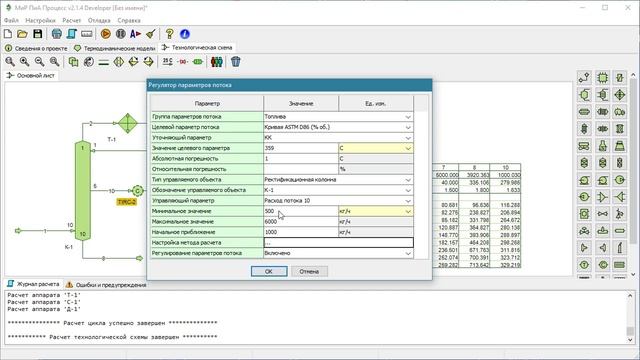Screen dimensions: 640x360
Task: Open кг/ч unit dropdown for 'Минимальное значение'
Action: pos(408,211)
